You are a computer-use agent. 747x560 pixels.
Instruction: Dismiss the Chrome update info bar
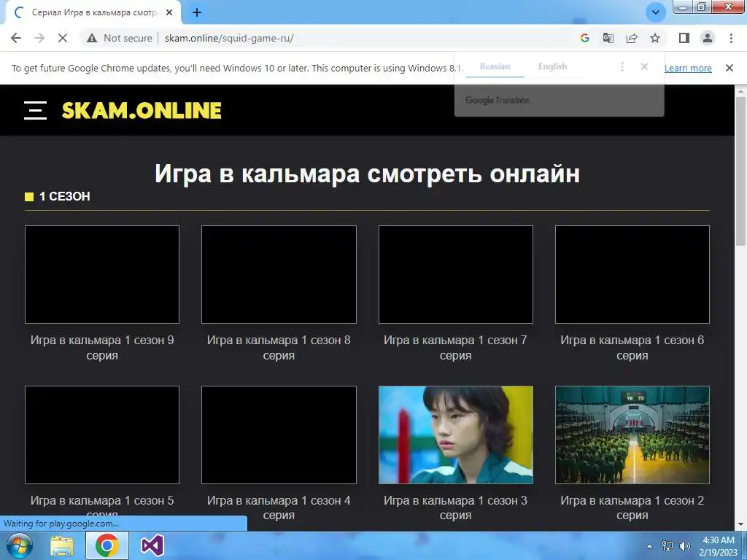tap(729, 68)
